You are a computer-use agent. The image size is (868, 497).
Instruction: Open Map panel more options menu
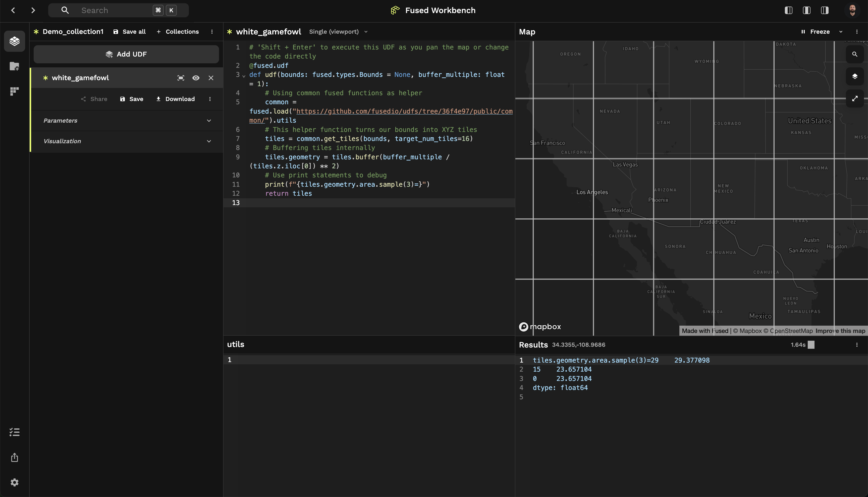pyautogui.click(x=857, y=32)
